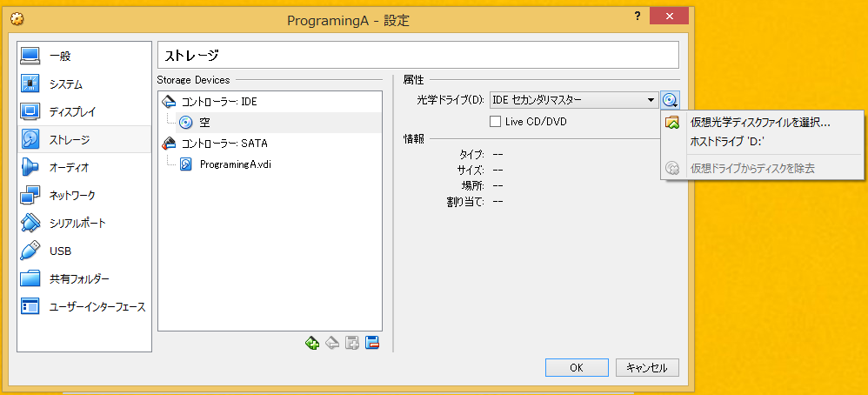This screenshot has width=868, height=395.
Task: Open the オーディオ settings category
Action: click(x=84, y=167)
